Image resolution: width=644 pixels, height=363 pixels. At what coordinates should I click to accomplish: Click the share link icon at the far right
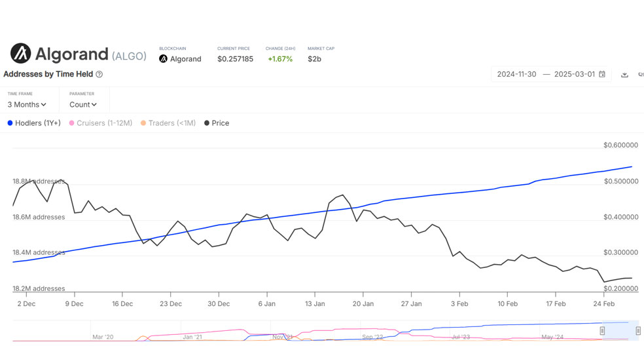click(641, 75)
